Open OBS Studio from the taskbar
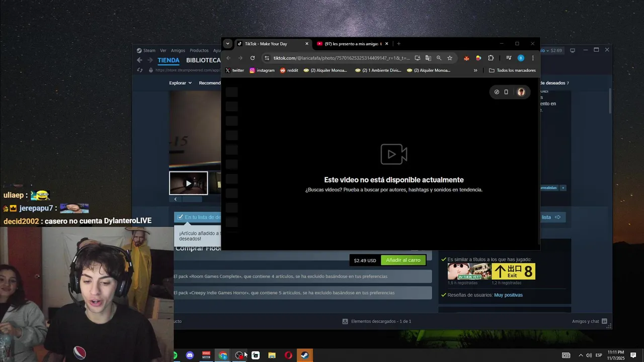The width and height of the screenshot is (644, 362). [239, 355]
